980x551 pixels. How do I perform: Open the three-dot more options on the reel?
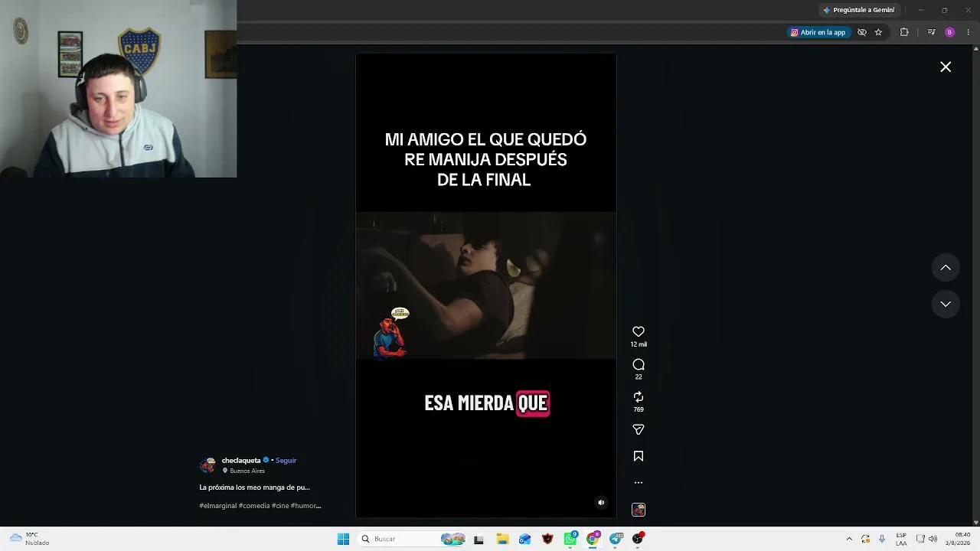[639, 483]
